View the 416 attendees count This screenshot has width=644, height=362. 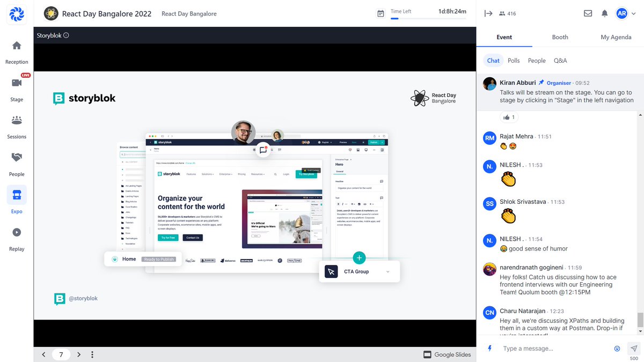507,13
